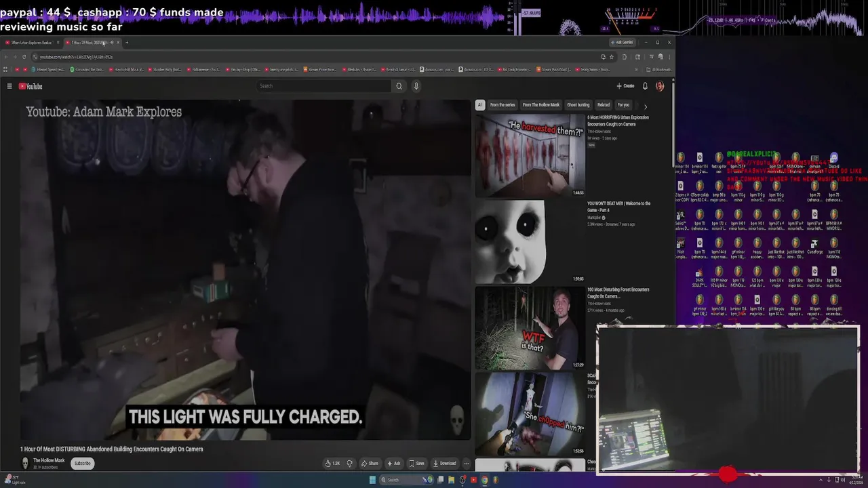Click the Download button
Viewport: 868px width, 488px height.
pyautogui.click(x=444, y=464)
